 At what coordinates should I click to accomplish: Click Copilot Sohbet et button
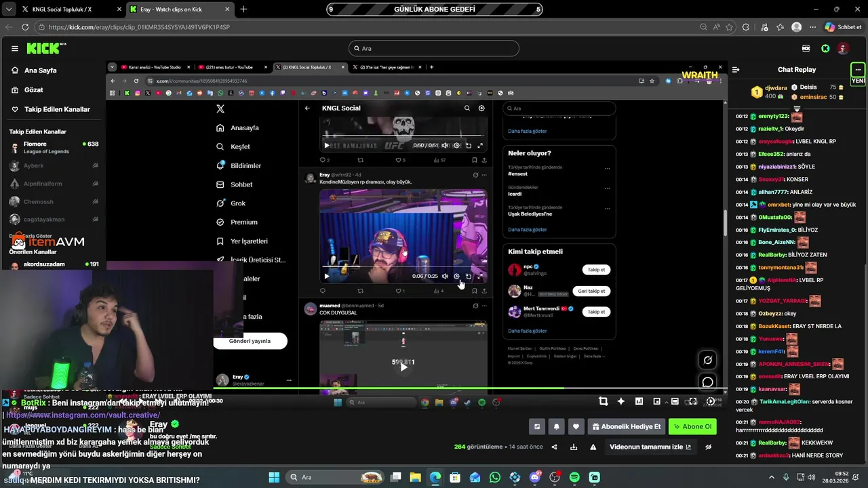click(843, 27)
